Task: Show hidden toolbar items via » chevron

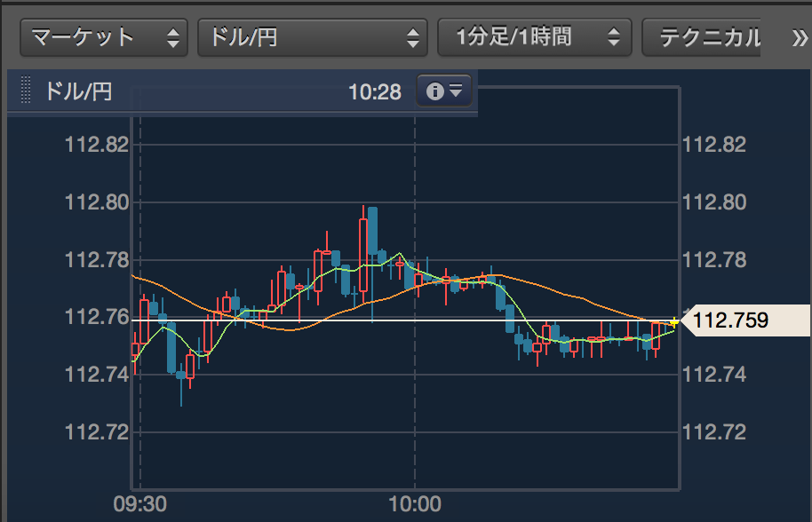Action: click(797, 37)
